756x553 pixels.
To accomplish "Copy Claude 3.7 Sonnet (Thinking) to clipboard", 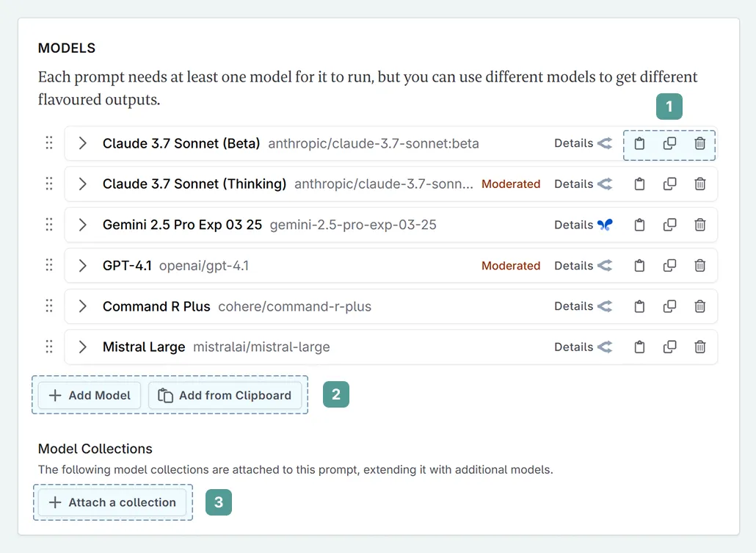I will (x=639, y=184).
